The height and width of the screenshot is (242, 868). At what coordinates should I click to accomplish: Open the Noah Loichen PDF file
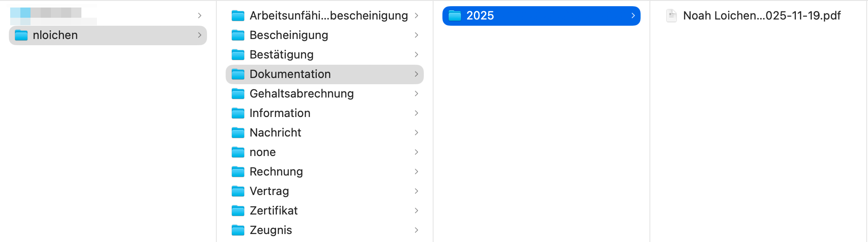(x=761, y=16)
